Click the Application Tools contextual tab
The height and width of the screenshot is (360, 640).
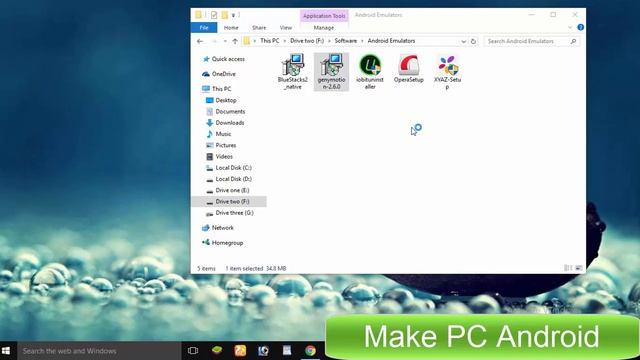pyautogui.click(x=324, y=16)
